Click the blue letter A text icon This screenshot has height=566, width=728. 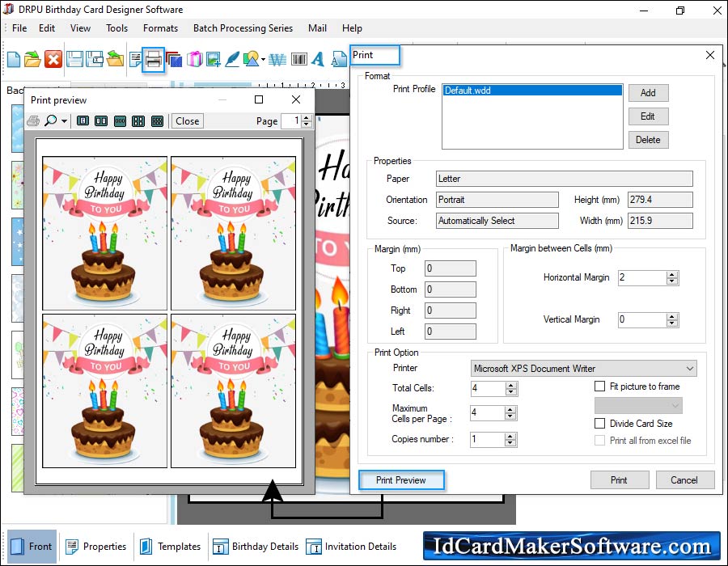[x=318, y=59]
